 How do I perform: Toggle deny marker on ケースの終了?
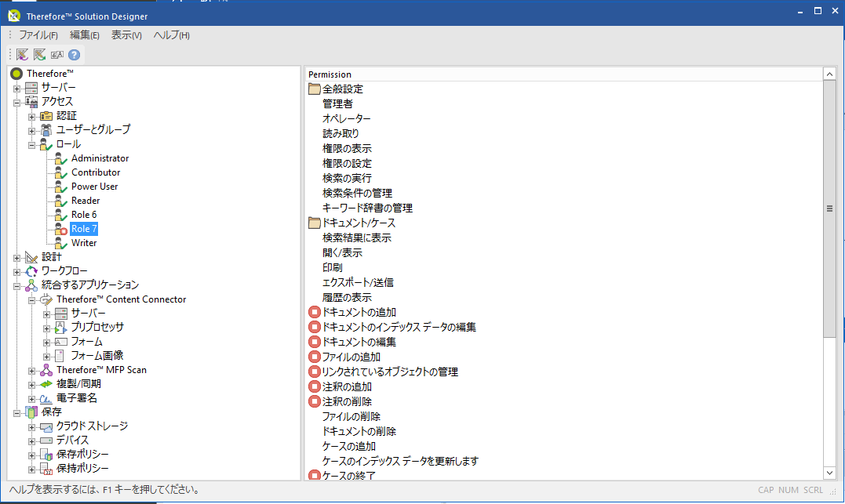click(x=314, y=476)
